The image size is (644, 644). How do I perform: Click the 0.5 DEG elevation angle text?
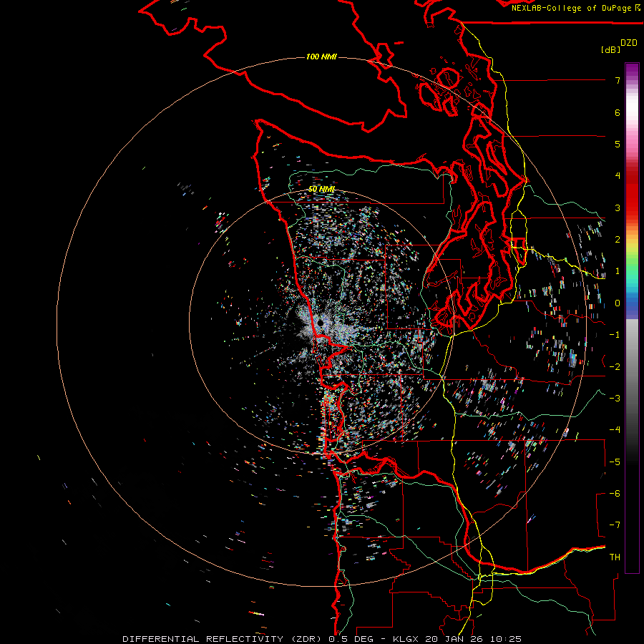(351, 639)
